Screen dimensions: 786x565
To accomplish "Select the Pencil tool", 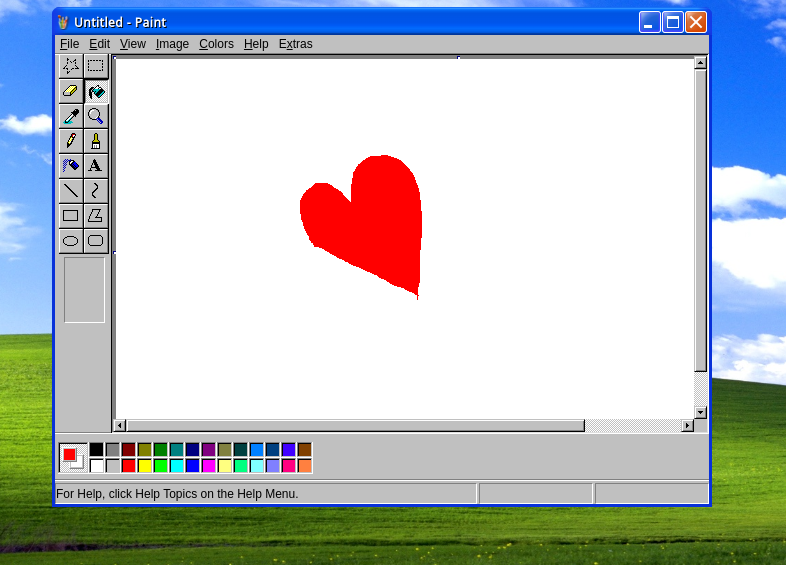I will click(x=71, y=141).
